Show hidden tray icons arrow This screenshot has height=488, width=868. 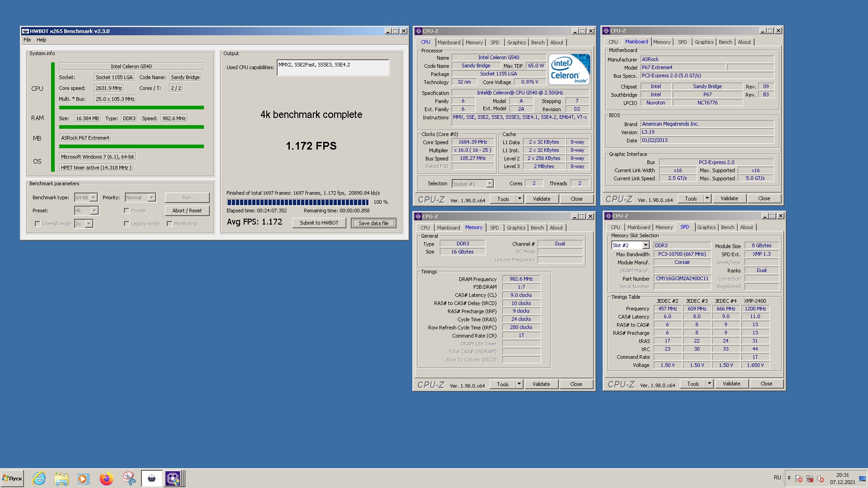[x=789, y=478]
